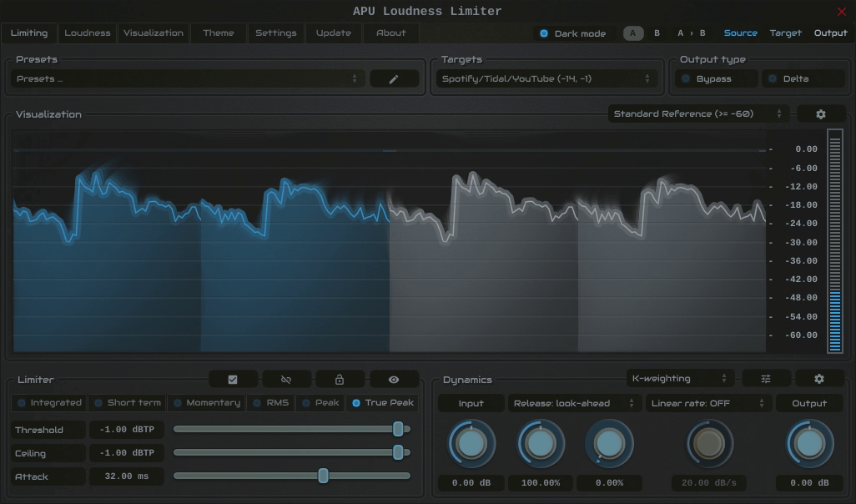Click the Output view link in header
The height and width of the screenshot is (504, 856).
point(830,33)
